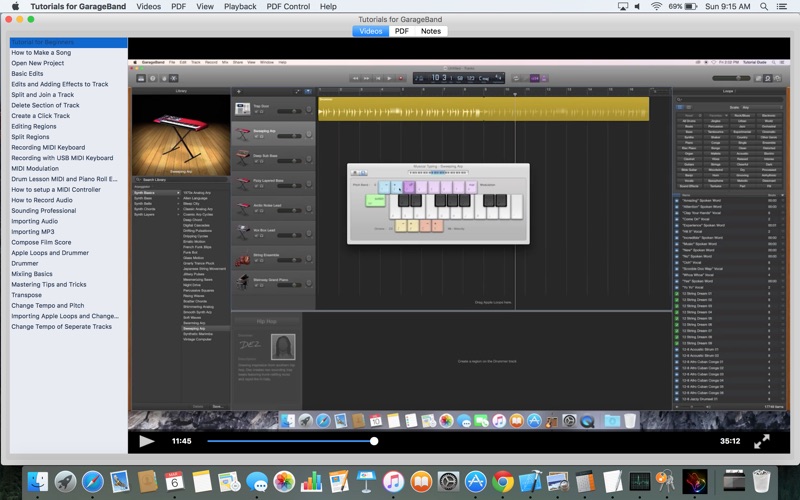Open the Apple menu

point(15,6)
